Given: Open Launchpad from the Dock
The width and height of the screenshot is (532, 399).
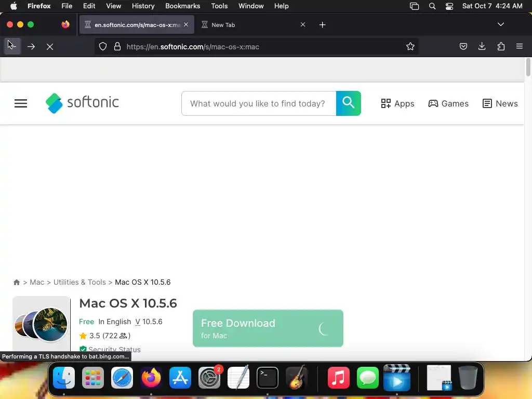Looking at the screenshot, I should [93, 378].
